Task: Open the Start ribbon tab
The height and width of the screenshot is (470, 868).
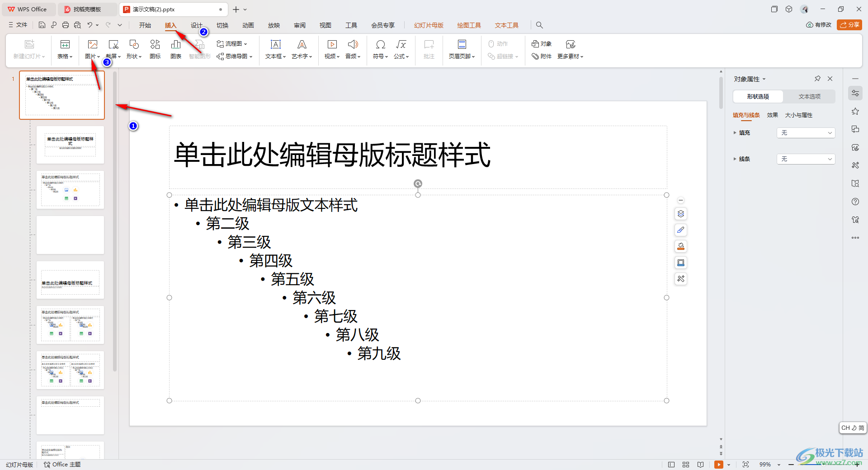Action: coord(145,25)
